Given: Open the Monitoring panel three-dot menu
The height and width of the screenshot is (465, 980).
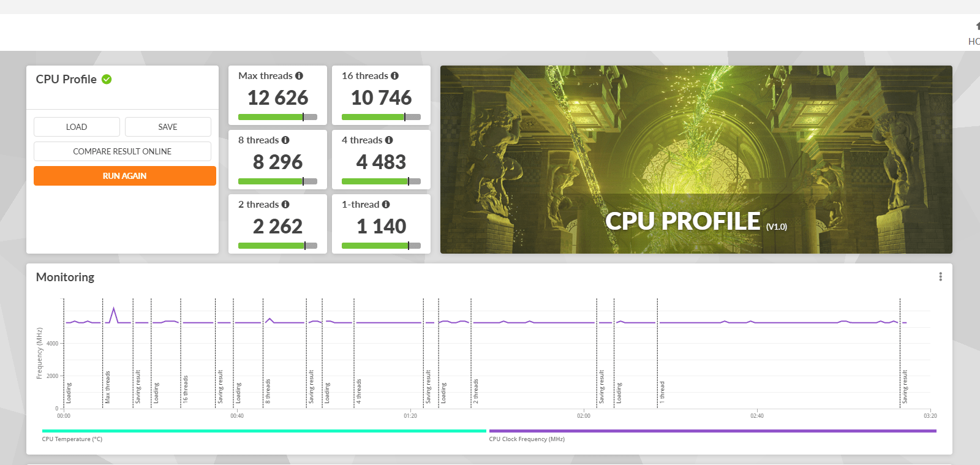Looking at the screenshot, I should (x=940, y=277).
